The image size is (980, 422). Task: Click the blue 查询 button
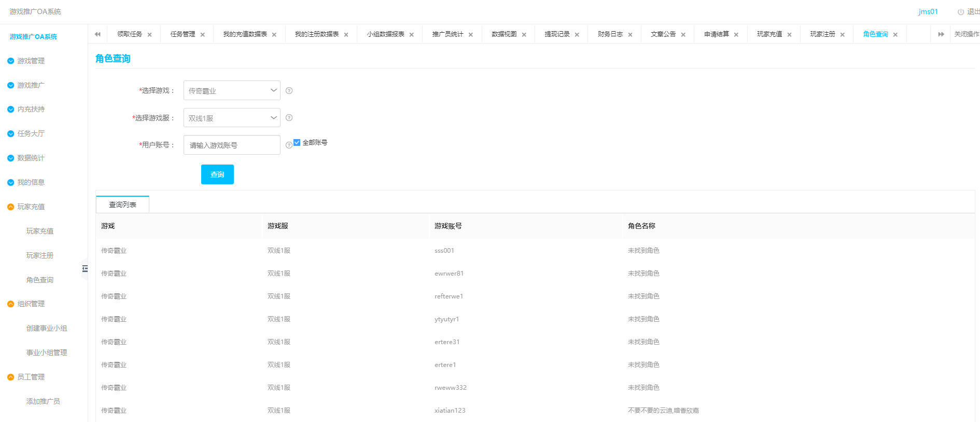(x=217, y=174)
